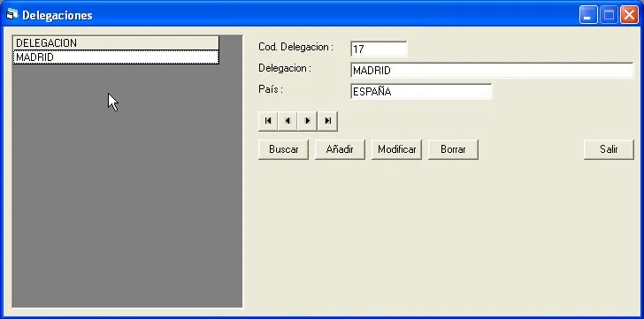The width and height of the screenshot is (644, 319).
Task: Delete the record with Borrar
Action: (x=453, y=149)
